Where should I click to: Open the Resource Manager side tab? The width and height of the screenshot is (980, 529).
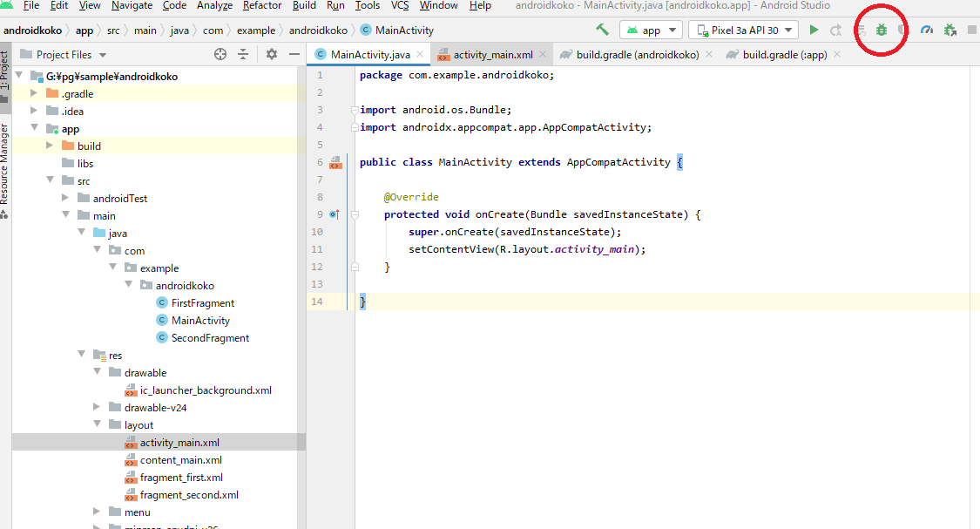[x=5, y=169]
